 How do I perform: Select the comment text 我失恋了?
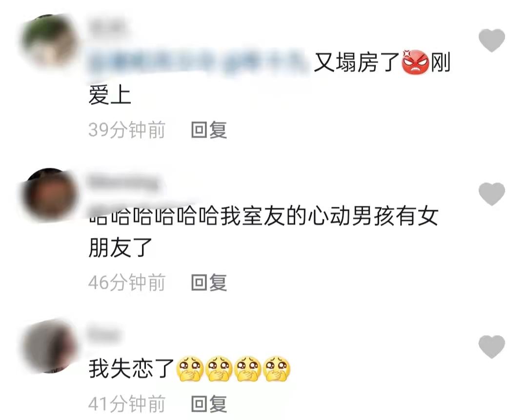pos(131,369)
